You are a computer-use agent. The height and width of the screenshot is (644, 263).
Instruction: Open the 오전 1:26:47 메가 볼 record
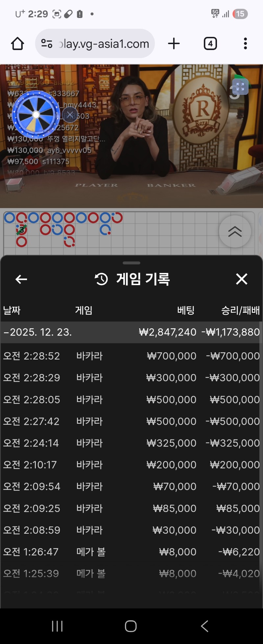pos(131,551)
